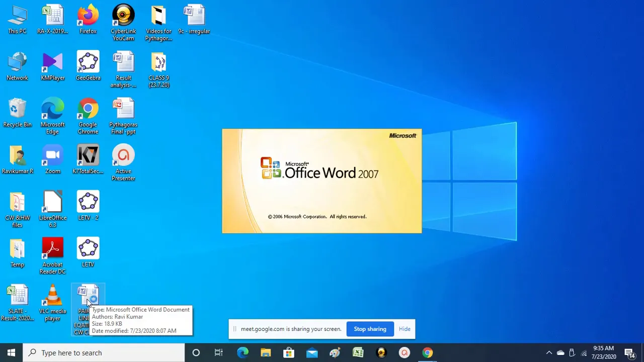644x362 pixels.
Task: Select the Active Presenter shortcut
Action: (123, 163)
